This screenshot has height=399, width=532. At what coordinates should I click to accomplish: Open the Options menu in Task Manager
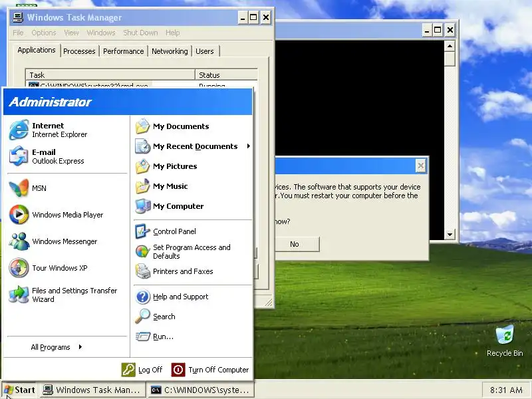[x=44, y=33]
